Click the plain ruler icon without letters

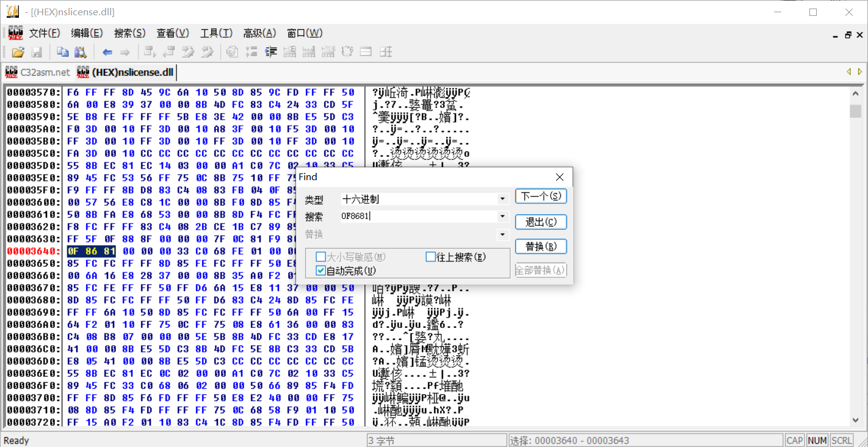tap(309, 52)
